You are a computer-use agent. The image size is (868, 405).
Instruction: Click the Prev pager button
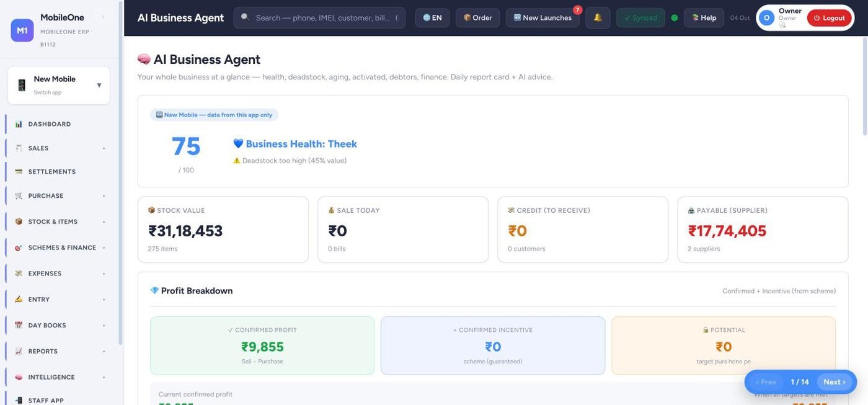[x=766, y=382]
